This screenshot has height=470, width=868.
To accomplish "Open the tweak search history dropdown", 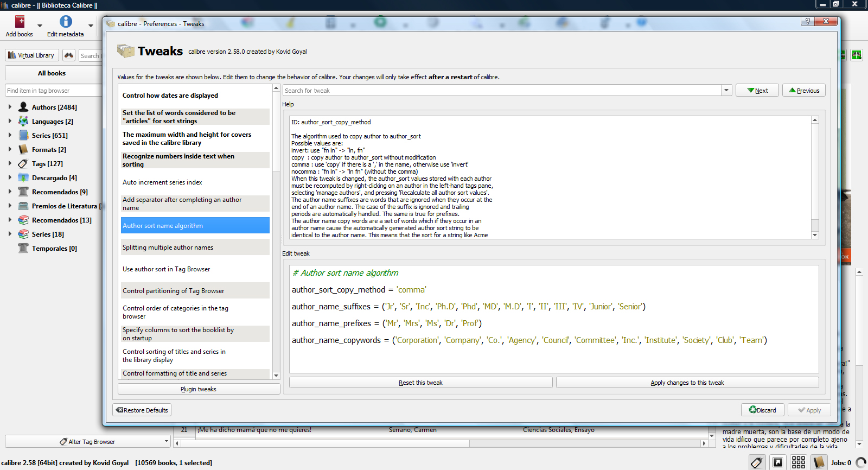I will tap(726, 91).
